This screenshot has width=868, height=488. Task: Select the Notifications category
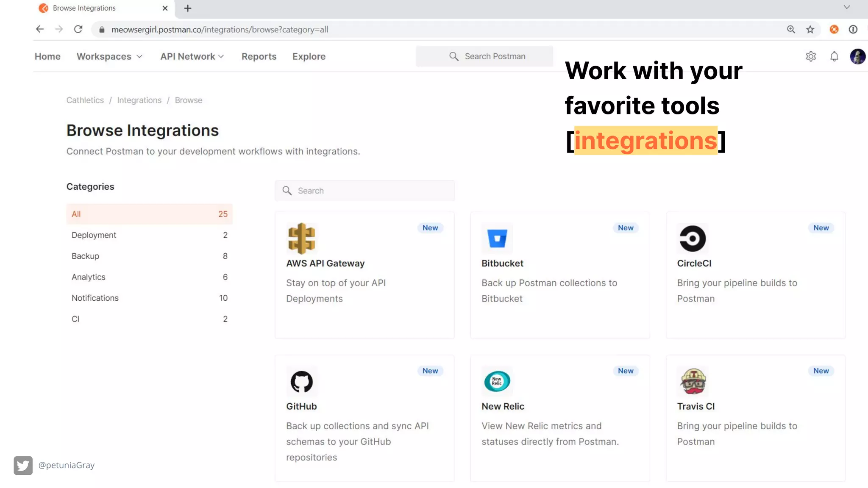click(149, 298)
